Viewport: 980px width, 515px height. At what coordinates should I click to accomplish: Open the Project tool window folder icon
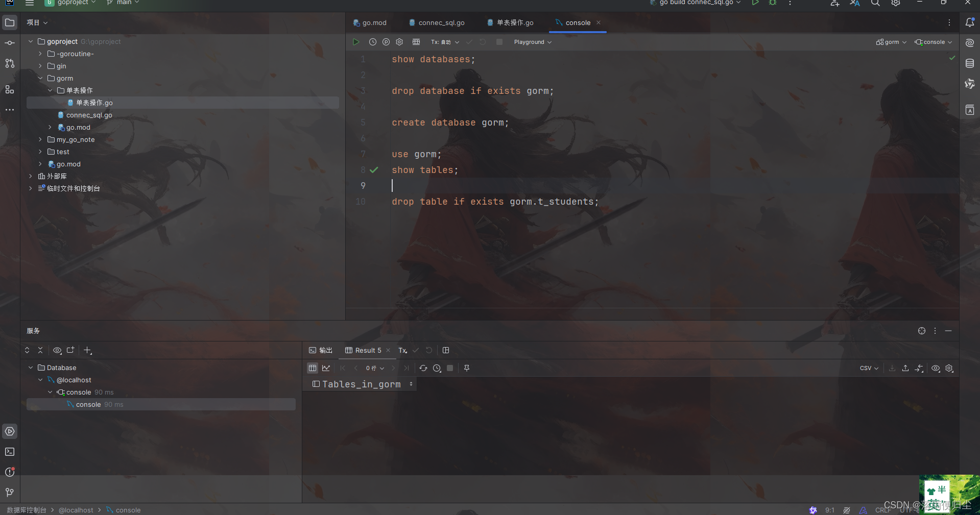(10, 22)
